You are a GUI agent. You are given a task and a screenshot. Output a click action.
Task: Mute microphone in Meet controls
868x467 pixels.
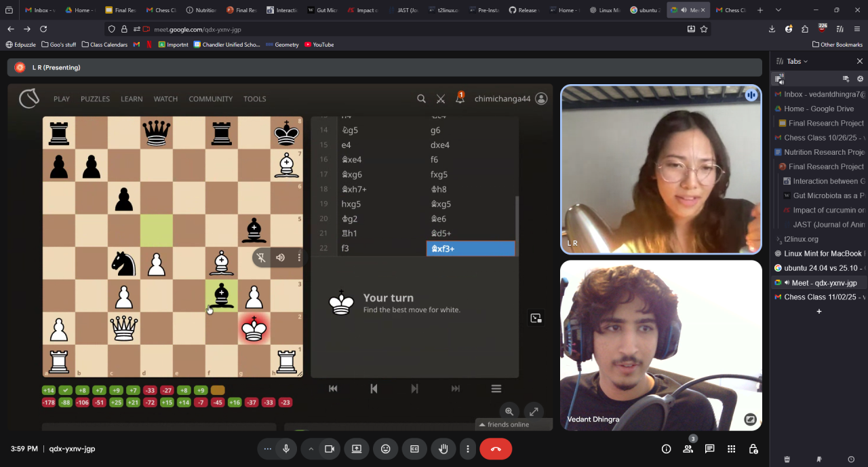pyautogui.click(x=286, y=449)
